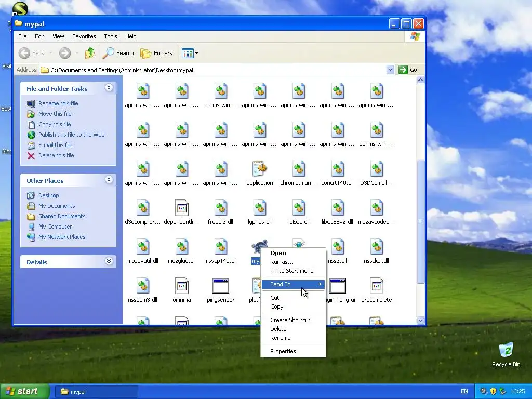Click the Forward navigation arrow

pyautogui.click(x=65, y=53)
